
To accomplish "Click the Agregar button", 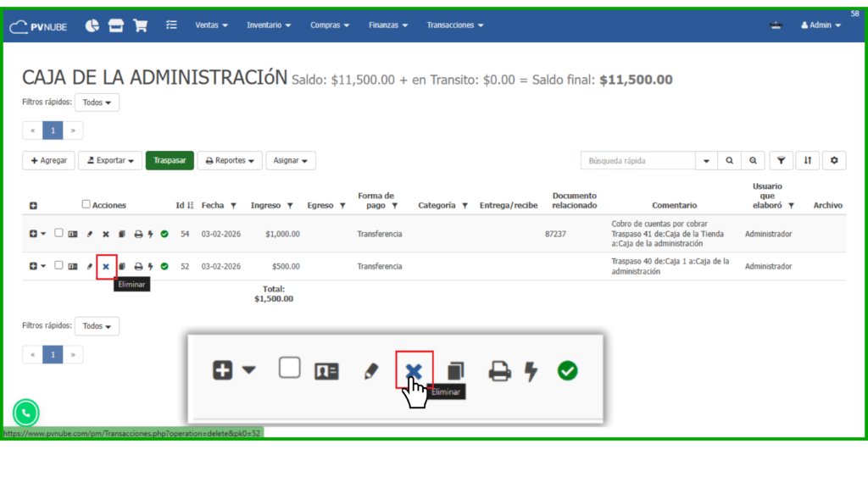I will (48, 160).
